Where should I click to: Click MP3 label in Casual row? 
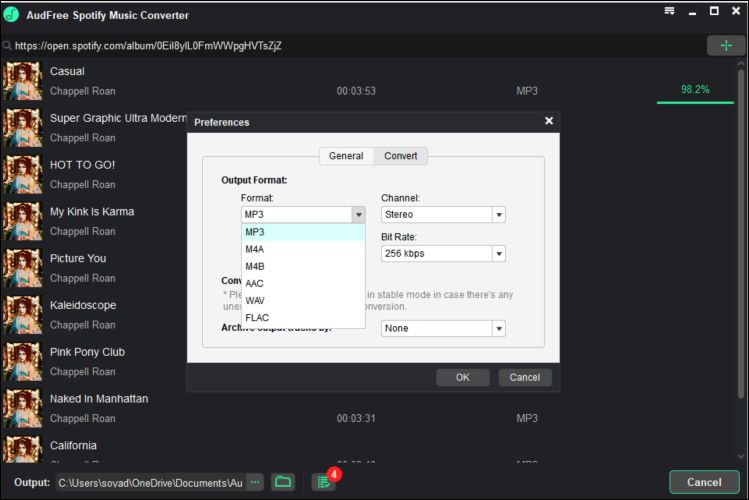pyautogui.click(x=527, y=91)
